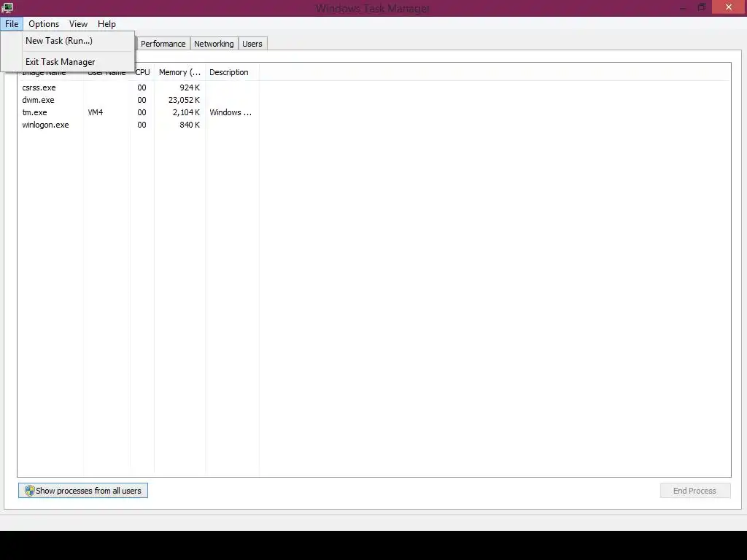Screen dimensions: 747x560
Task: Select the tm.exe process row
Action: pyautogui.click(x=138, y=112)
